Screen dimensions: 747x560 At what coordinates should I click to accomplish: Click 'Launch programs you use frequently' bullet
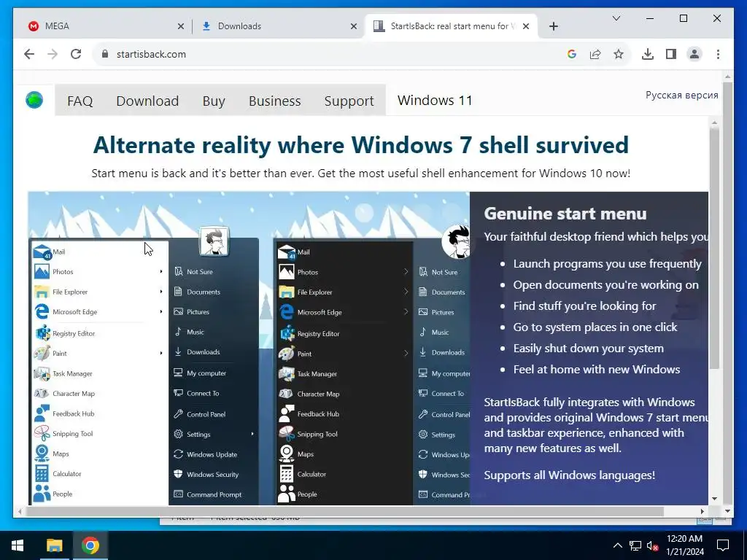pyautogui.click(x=608, y=264)
